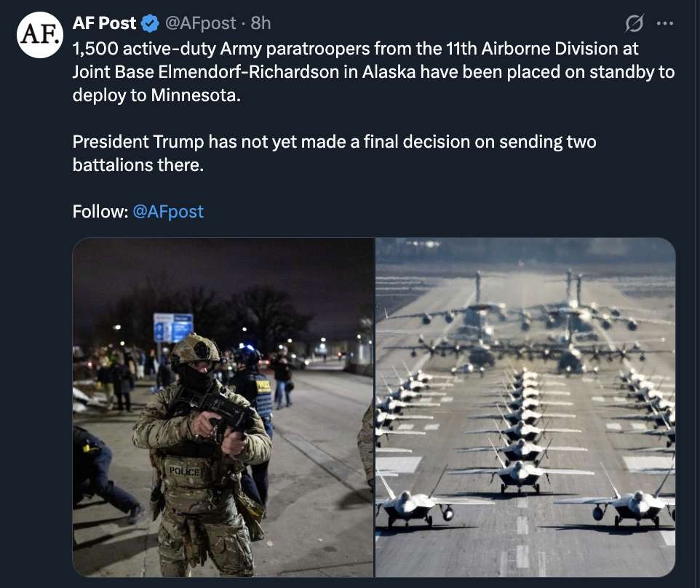Click the words "battalions there."
The height and width of the screenshot is (588, 700).
click(137, 164)
